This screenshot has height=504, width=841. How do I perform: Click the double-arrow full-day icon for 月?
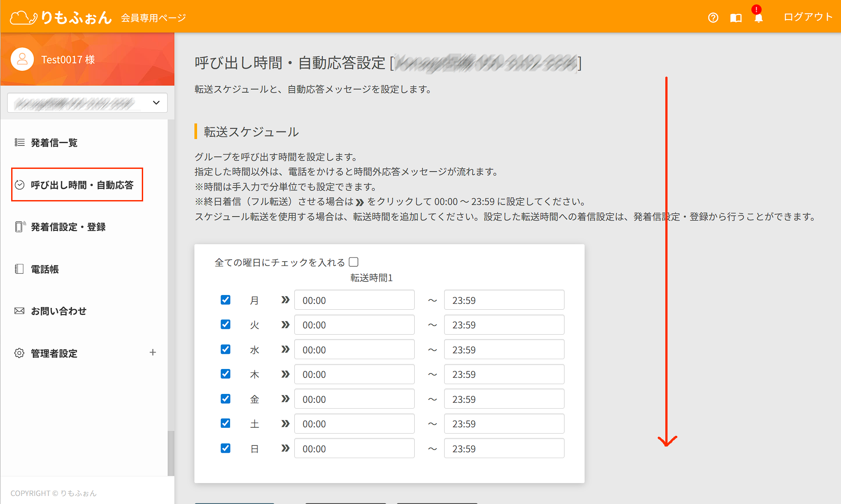[x=285, y=300]
